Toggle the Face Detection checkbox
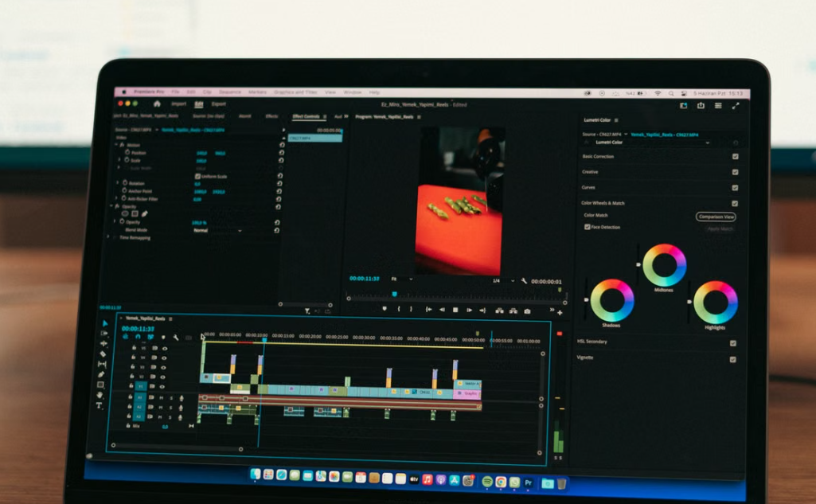Screen dimensions: 816x504 (x=587, y=227)
